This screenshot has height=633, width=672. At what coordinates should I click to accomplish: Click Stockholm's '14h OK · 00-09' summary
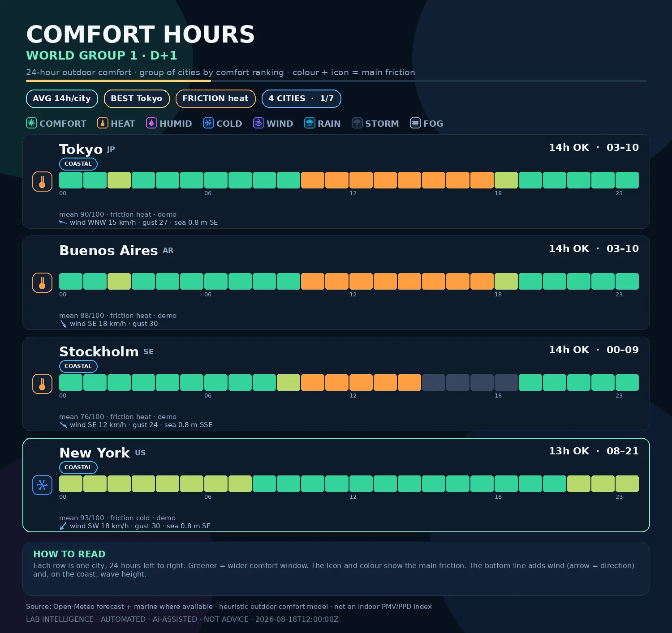tap(594, 350)
